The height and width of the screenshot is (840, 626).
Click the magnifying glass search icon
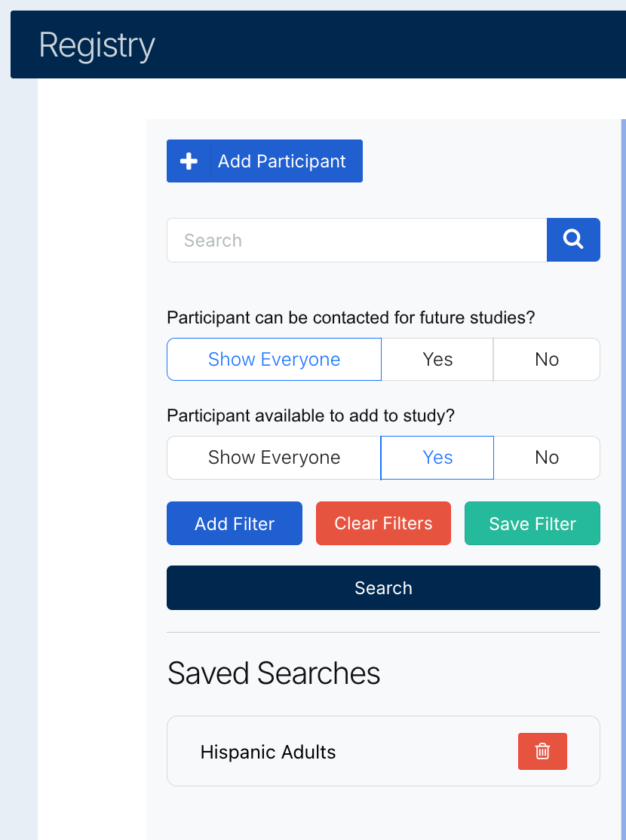[573, 240]
